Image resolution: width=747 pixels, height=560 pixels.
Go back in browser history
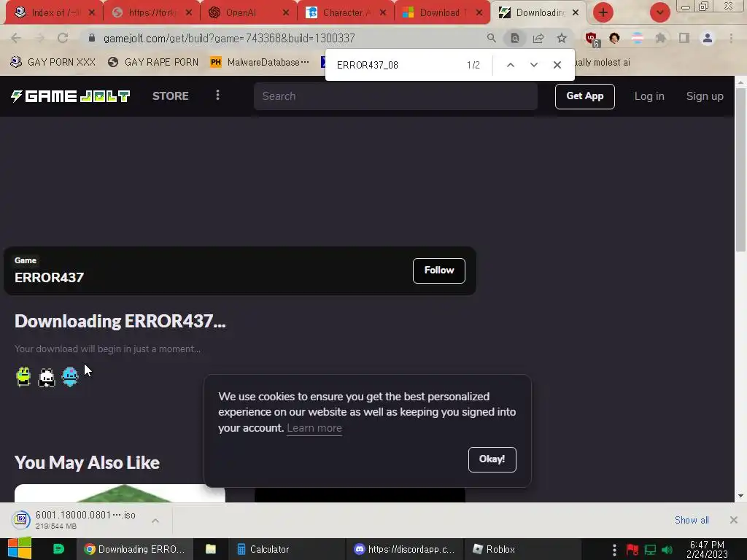[16, 38]
